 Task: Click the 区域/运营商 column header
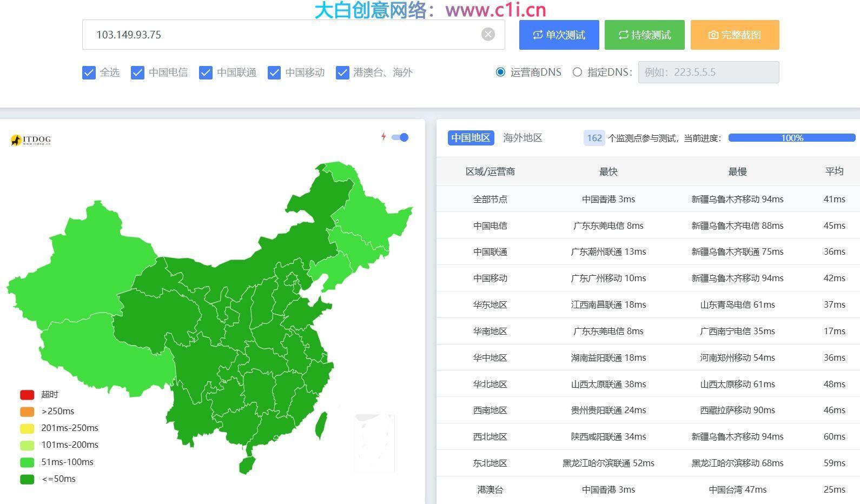click(x=490, y=171)
